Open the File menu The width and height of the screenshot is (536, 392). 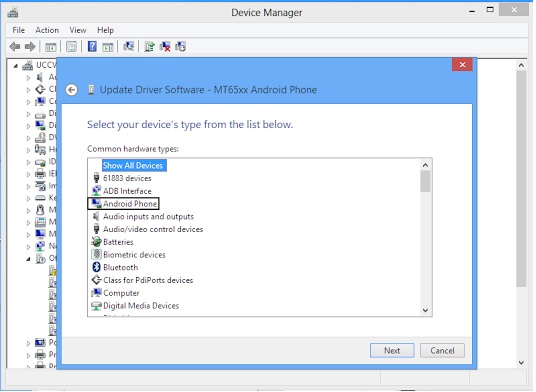click(x=18, y=30)
